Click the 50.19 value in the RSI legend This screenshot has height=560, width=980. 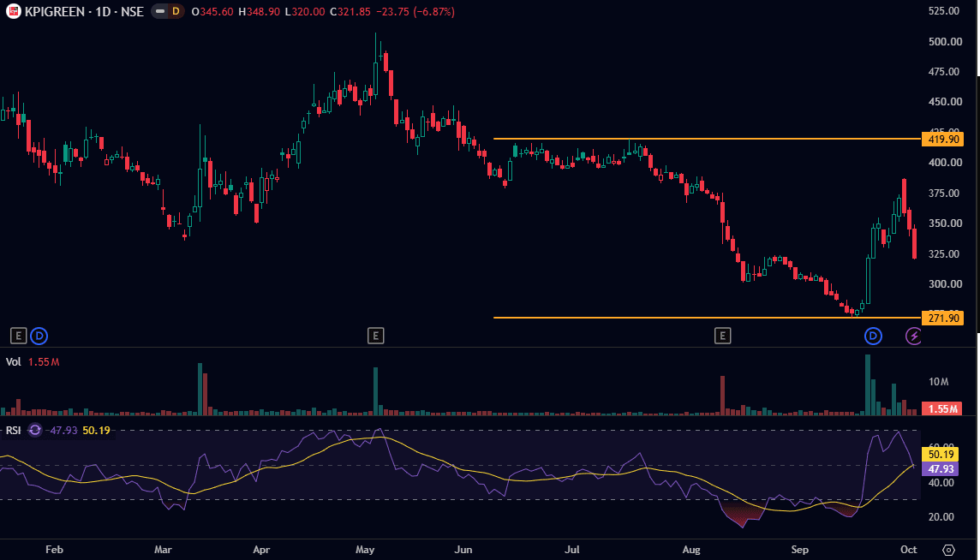(96, 430)
